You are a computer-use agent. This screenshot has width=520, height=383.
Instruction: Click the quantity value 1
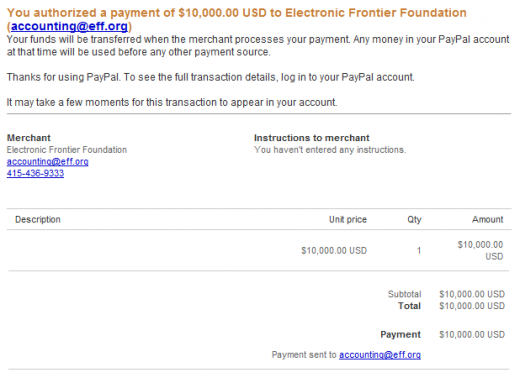[419, 251]
